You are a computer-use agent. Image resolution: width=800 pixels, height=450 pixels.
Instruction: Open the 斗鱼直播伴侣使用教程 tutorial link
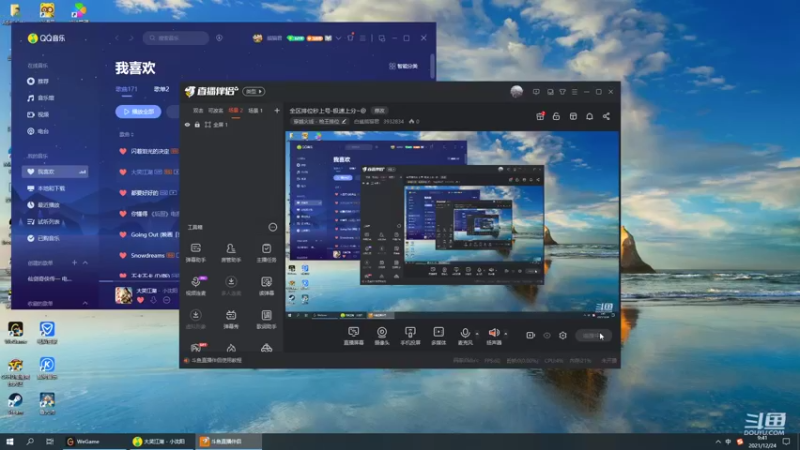pos(216,360)
